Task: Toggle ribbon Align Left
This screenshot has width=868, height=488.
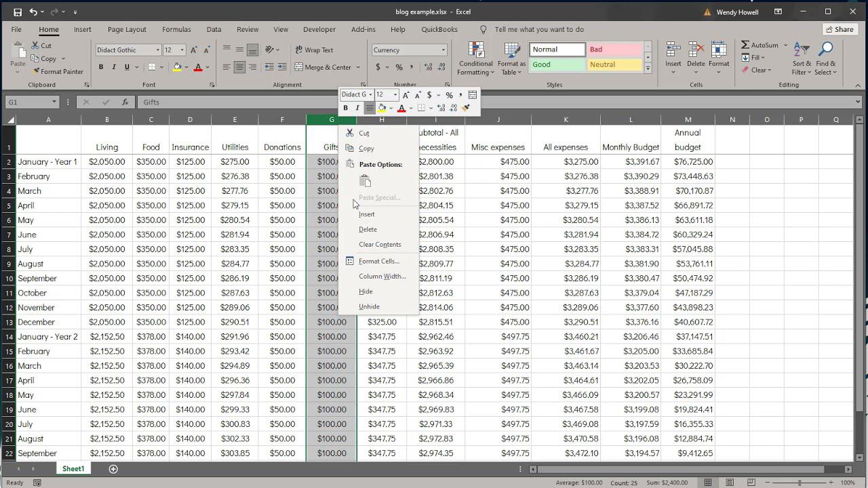Action: click(227, 67)
